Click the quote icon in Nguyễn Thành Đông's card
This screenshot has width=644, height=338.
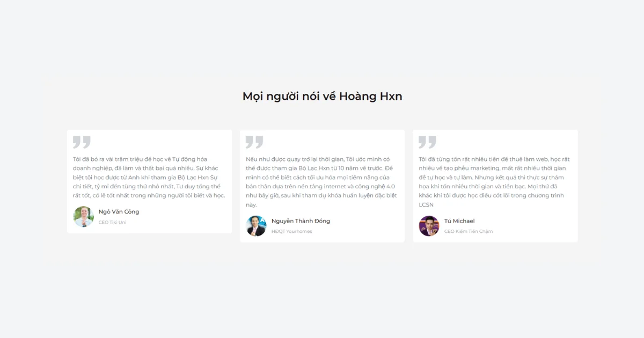click(254, 142)
